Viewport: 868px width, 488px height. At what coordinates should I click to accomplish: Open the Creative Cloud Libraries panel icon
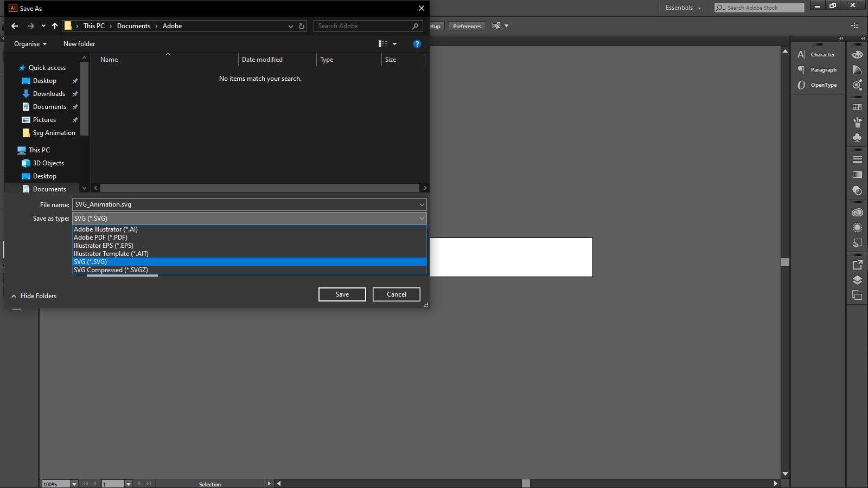click(857, 213)
